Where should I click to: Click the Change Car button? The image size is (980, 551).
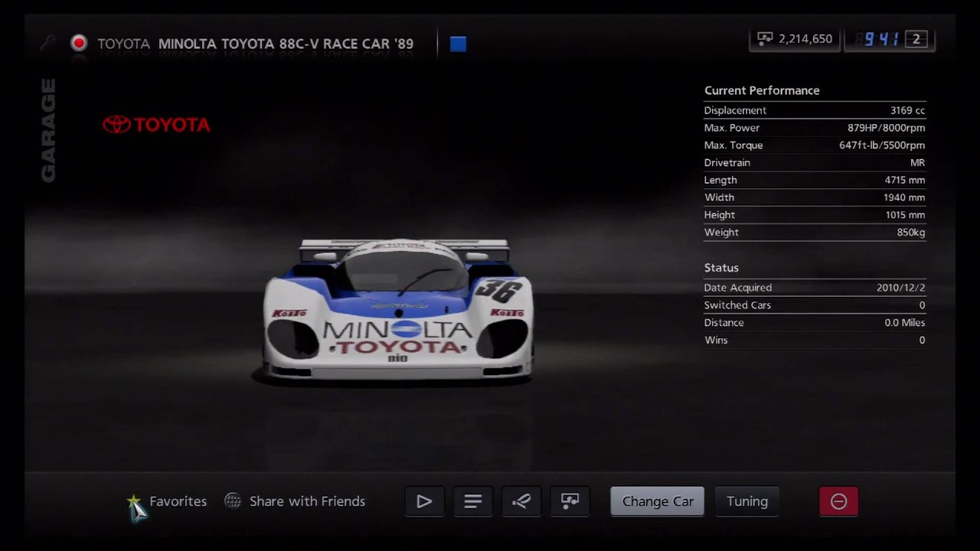tap(658, 501)
